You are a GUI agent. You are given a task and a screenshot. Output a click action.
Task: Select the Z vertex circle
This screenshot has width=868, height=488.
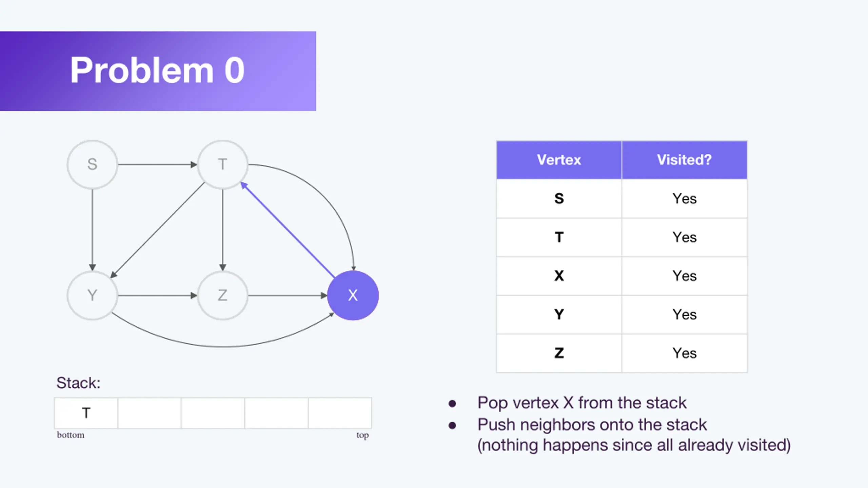223,296
